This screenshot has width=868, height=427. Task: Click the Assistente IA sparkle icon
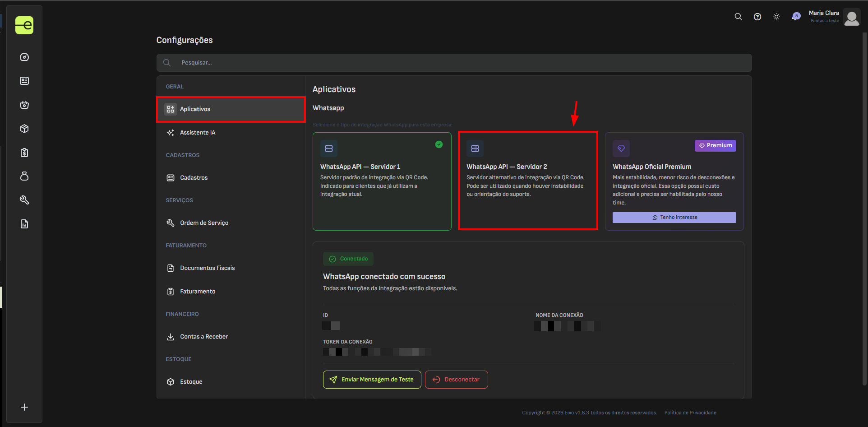coord(171,133)
